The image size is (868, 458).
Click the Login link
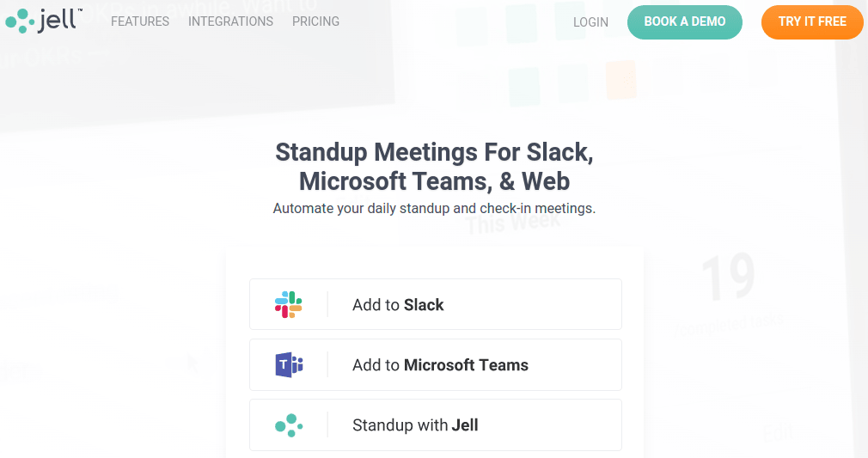590,22
